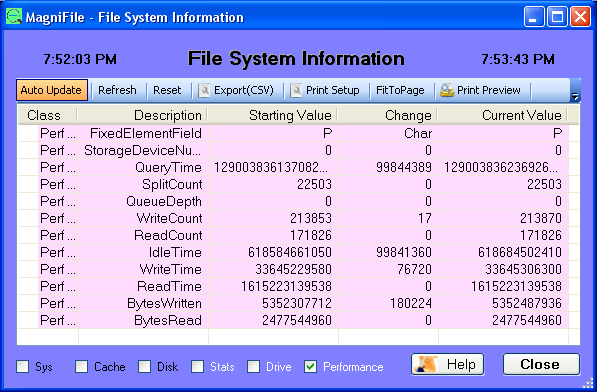
Task: Click the Change column header
Action: pyautogui.click(x=388, y=115)
